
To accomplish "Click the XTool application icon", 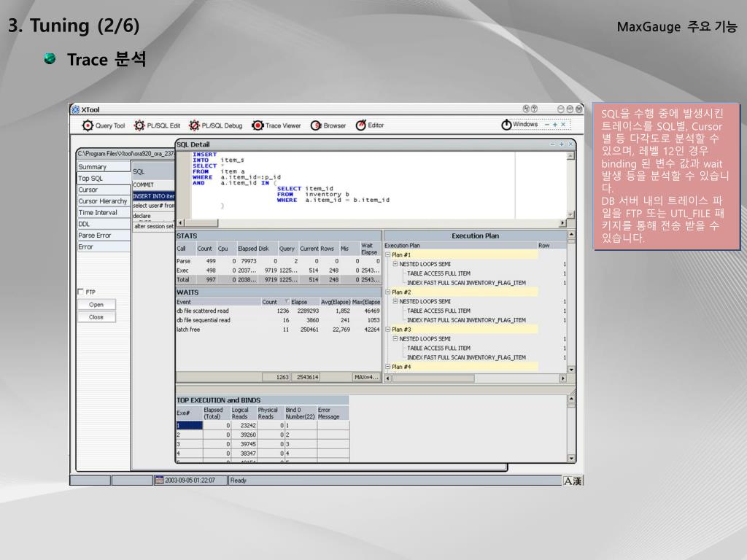I will pyautogui.click(x=75, y=109).
